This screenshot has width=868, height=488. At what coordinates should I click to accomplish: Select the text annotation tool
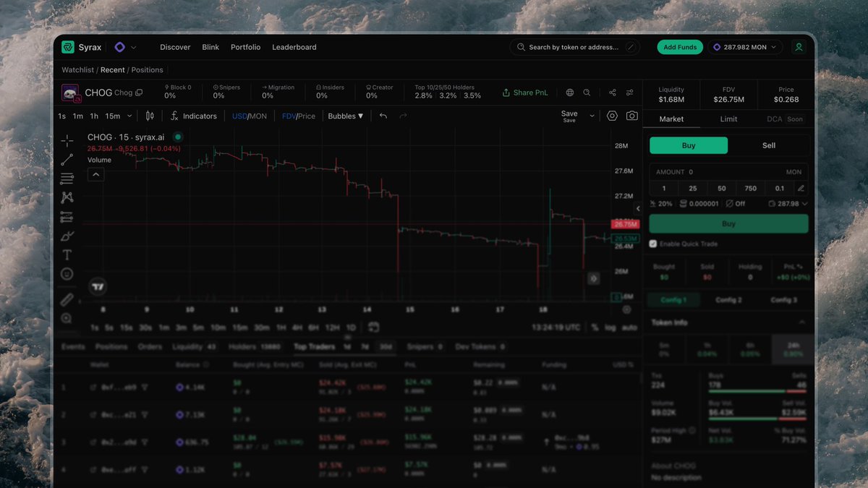[x=67, y=254]
